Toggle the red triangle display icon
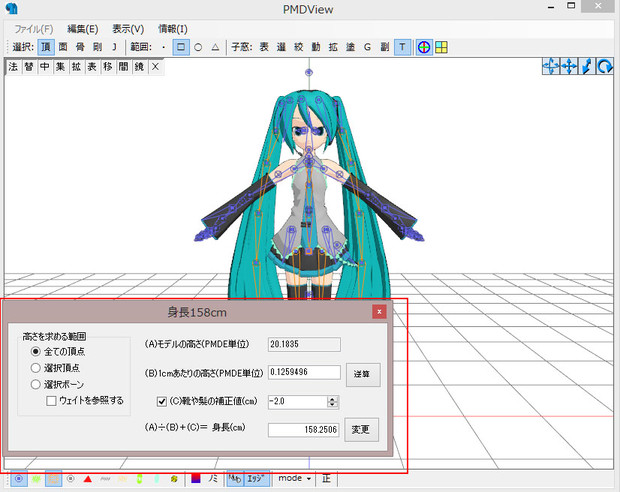The image size is (620, 492). pyautogui.click(x=88, y=479)
